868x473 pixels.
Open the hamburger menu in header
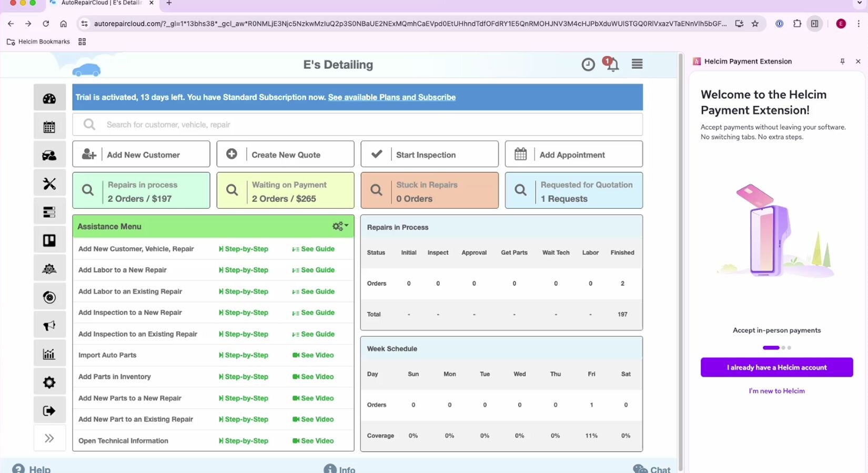tap(637, 64)
